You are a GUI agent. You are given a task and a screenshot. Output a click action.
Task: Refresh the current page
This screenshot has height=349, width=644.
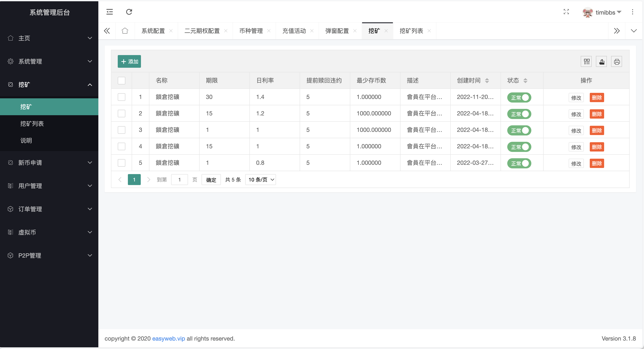pos(129,12)
